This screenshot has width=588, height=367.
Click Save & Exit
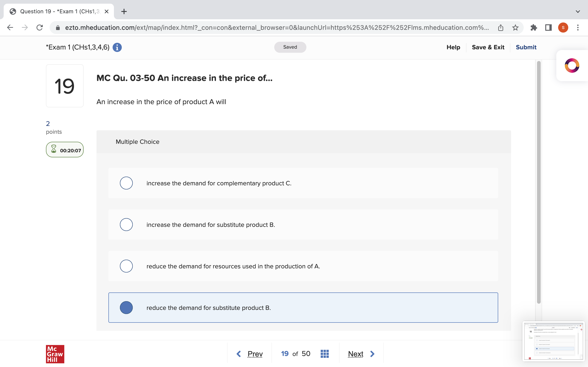pyautogui.click(x=488, y=47)
